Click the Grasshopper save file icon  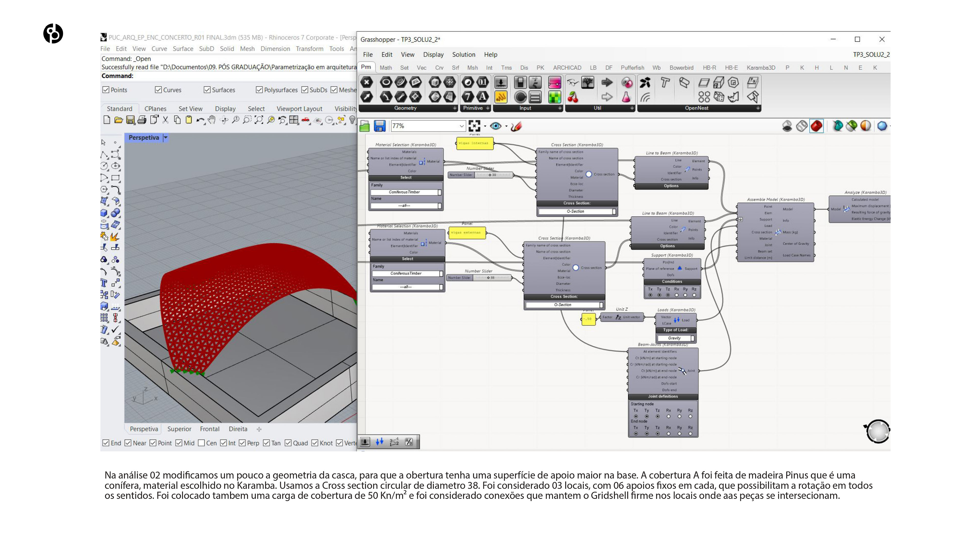click(x=379, y=126)
